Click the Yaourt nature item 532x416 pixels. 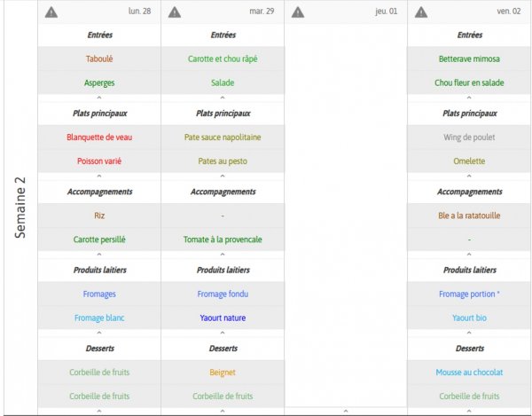click(223, 318)
